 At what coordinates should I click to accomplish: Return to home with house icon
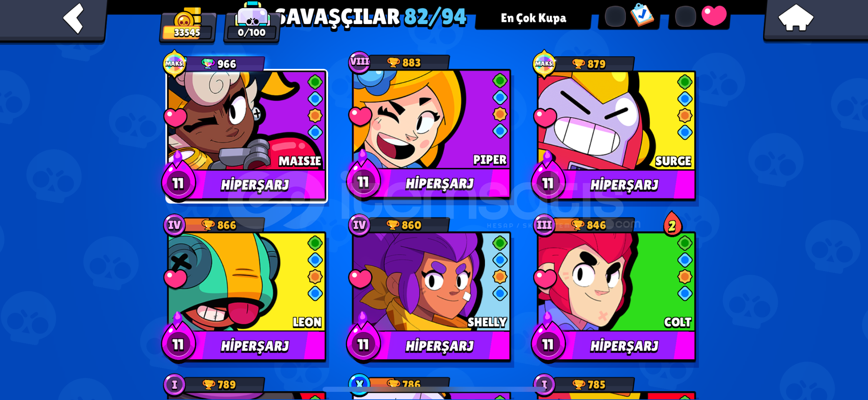(796, 17)
